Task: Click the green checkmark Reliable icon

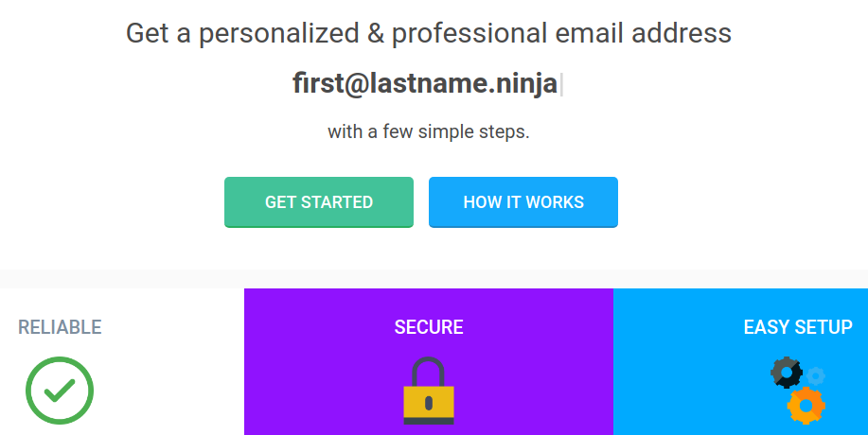Action: click(60, 390)
